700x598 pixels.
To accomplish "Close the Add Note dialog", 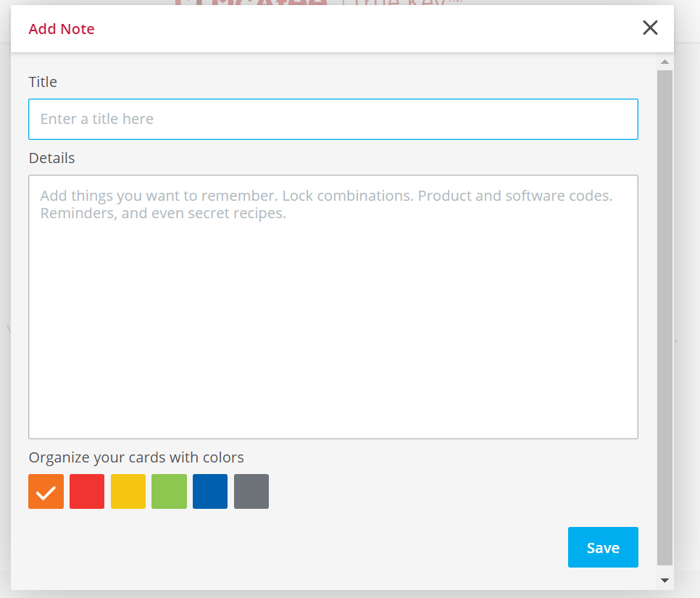I will pos(650,28).
